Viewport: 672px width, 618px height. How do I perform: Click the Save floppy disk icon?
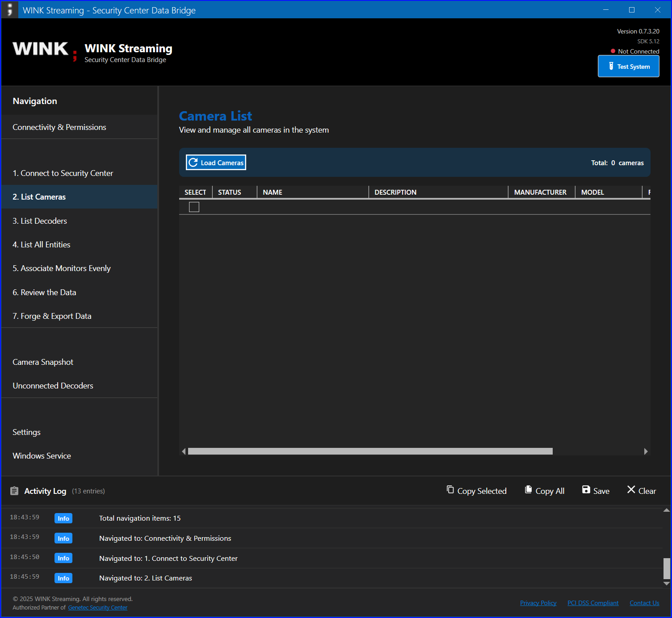586,490
